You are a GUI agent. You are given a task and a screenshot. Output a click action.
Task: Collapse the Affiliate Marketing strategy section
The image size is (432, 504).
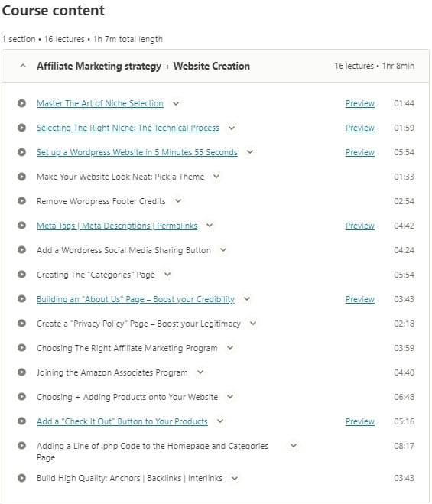pyautogui.click(x=23, y=66)
